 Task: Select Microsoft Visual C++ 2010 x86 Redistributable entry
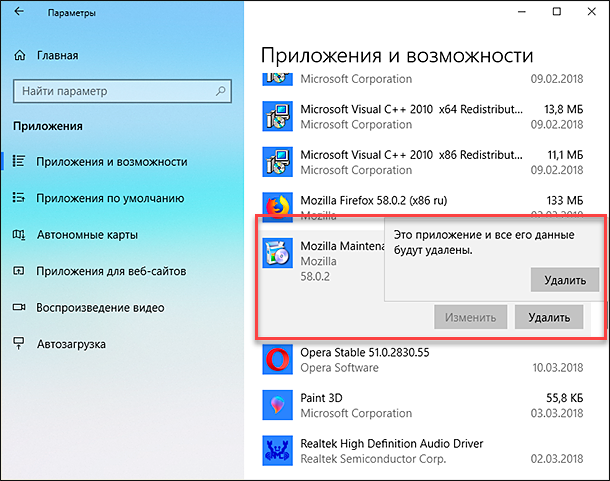pyautogui.click(x=422, y=162)
